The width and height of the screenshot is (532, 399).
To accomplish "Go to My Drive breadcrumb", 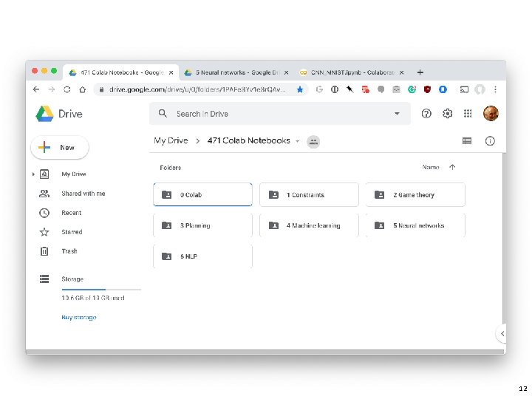I will [x=171, y=140].
